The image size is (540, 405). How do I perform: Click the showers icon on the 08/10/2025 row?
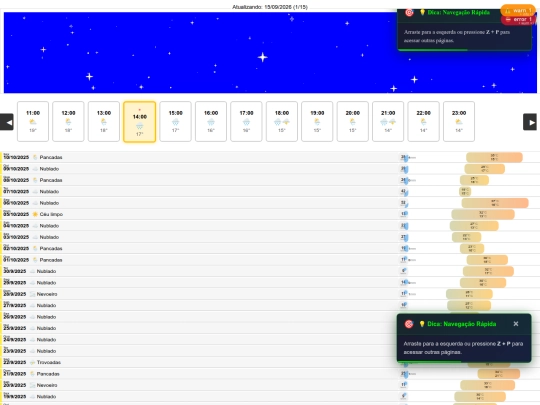35,180
